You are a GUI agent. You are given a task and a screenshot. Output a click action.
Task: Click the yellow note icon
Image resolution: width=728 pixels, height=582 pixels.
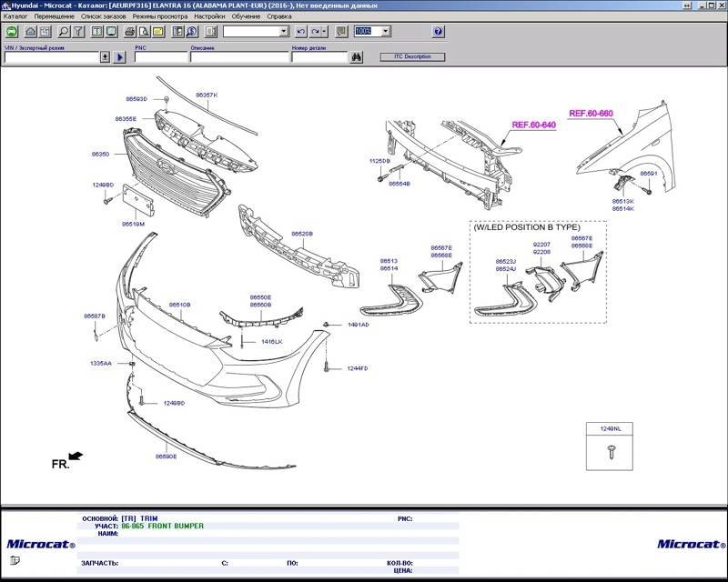tap(158, 32)
